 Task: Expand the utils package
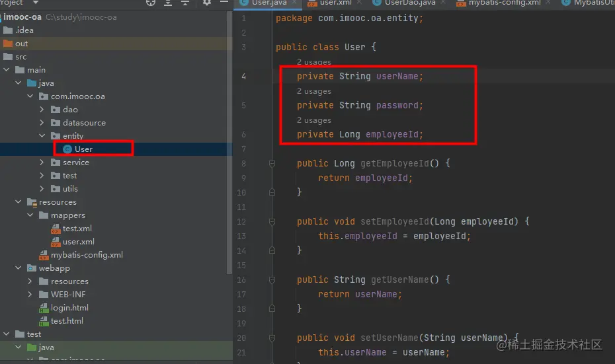(42, 188)
